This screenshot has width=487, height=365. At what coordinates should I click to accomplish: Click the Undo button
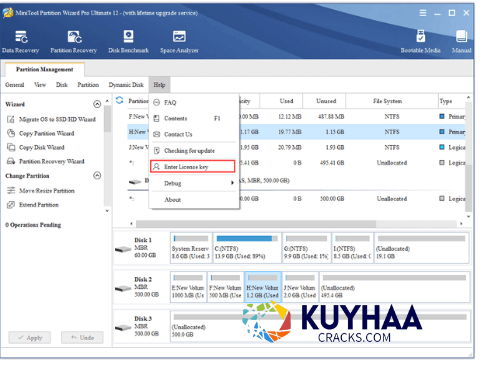click(x=82, y=338)
